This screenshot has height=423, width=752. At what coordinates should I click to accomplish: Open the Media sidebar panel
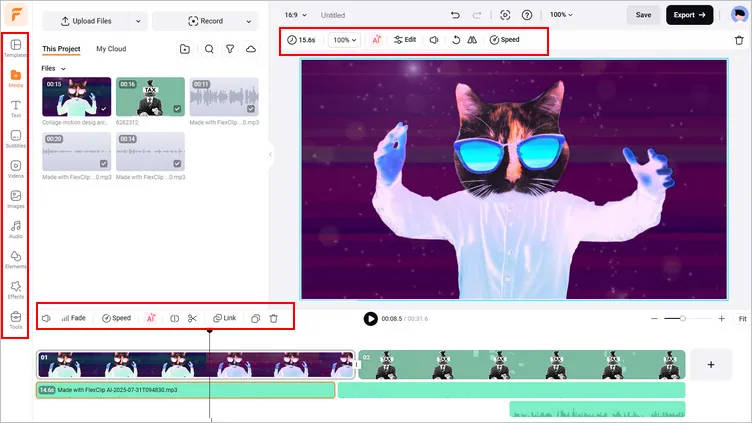[15, 78]
